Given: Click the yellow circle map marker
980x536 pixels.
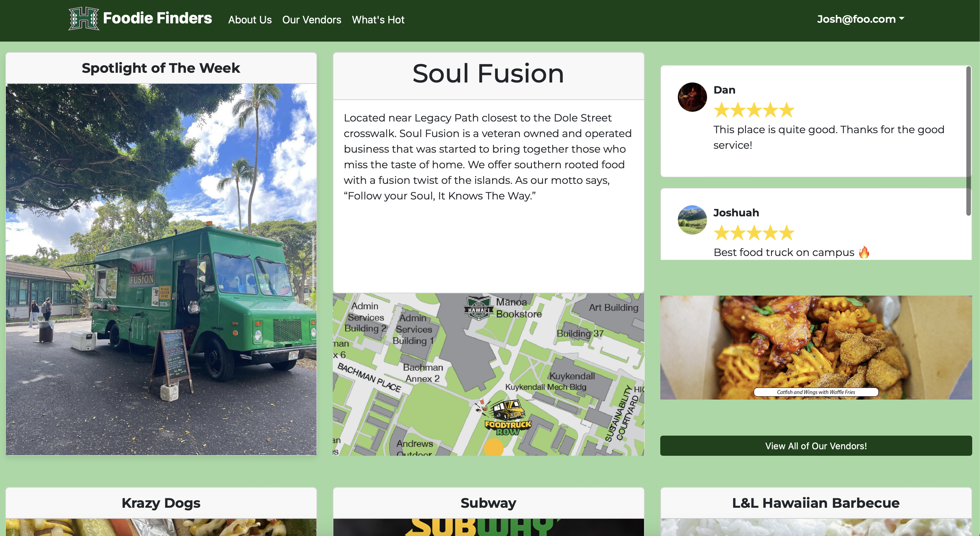Looking at the screenshot, I should [494, 447].
